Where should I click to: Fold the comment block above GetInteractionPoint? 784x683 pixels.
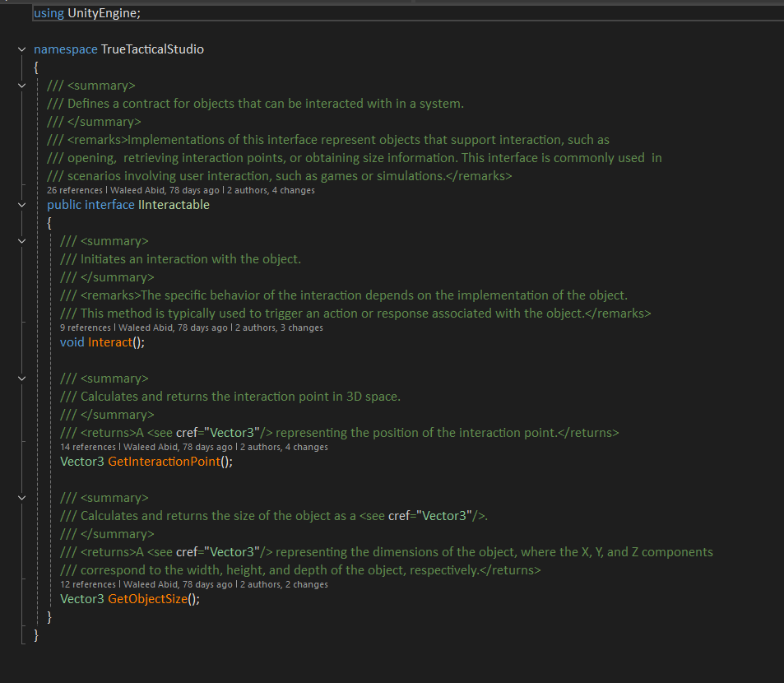pos(21,379)
